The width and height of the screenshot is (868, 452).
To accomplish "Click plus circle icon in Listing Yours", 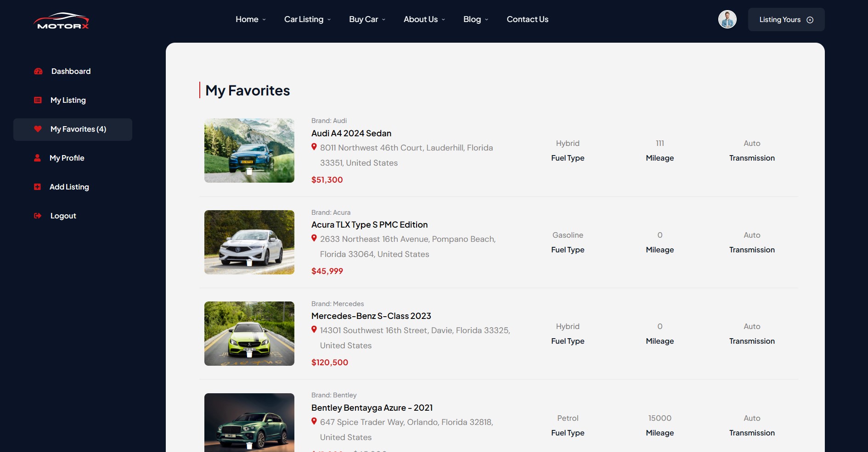I will (x=810, y=20).
